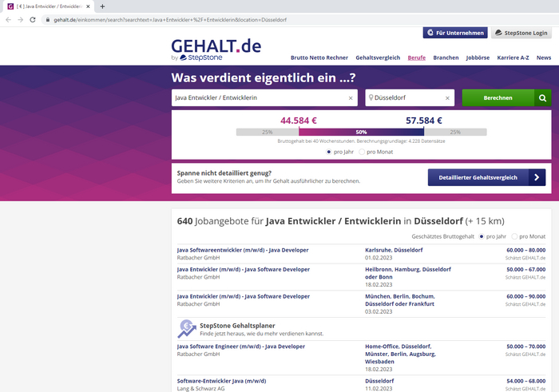The image size is (559, 392).
Task: Click the browser back arrow
Action: pyautogui.click(x=8, y=20)
